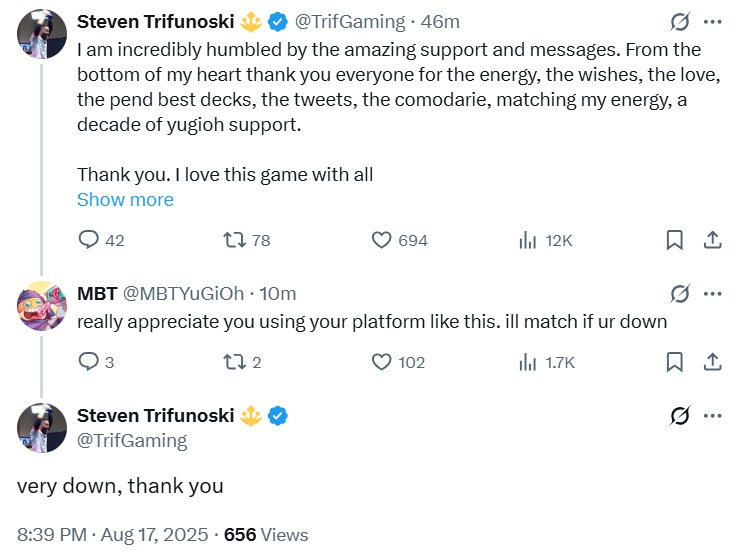
Task: Bookmark MBT's reply tweet
Action: (x=675, y=362)
